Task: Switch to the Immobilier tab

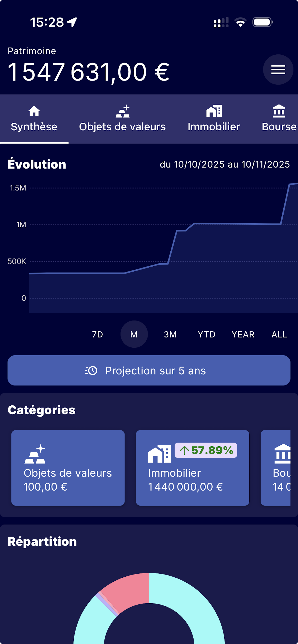Action: pyautogui.click(x=214, y=126)
